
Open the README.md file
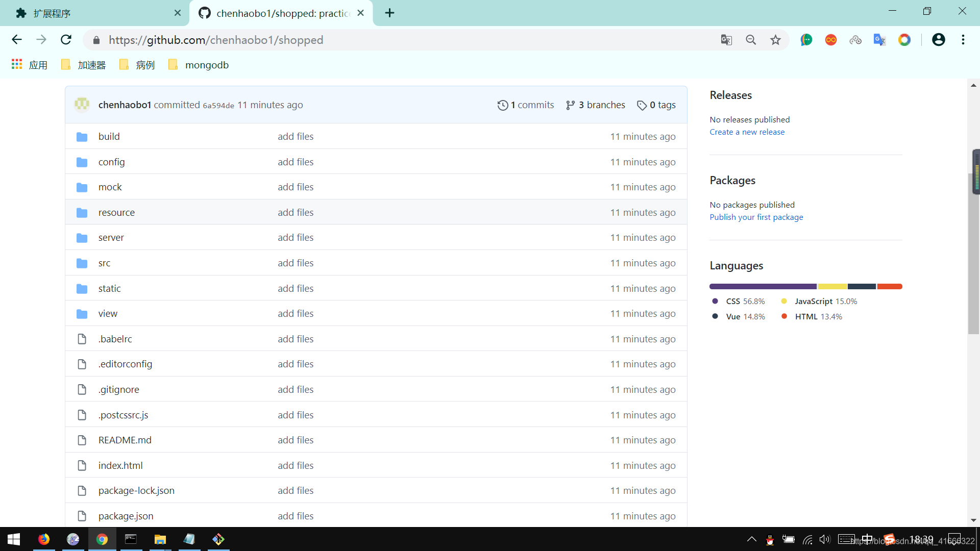tap(125, 440)
